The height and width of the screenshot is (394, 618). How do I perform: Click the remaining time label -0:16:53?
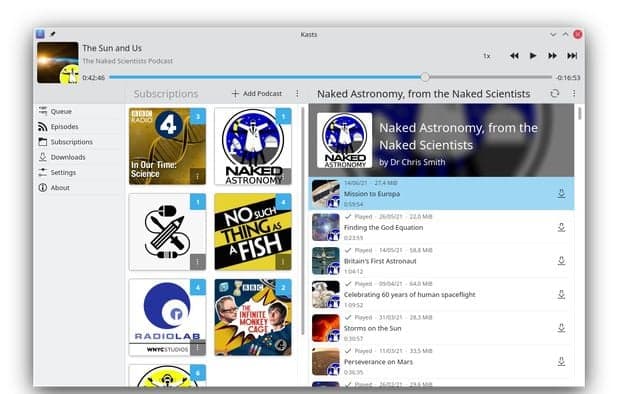click(568, 78)
